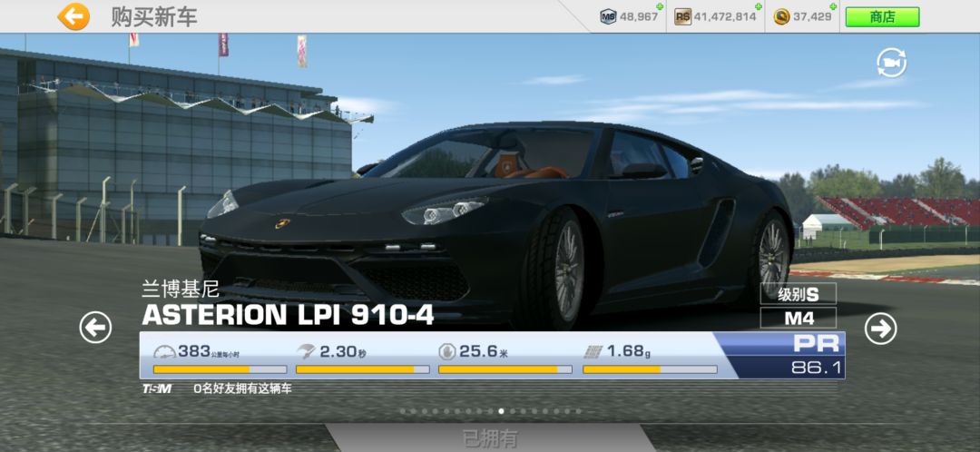Click the black Lamborghini car model

[x=497, y=225]
